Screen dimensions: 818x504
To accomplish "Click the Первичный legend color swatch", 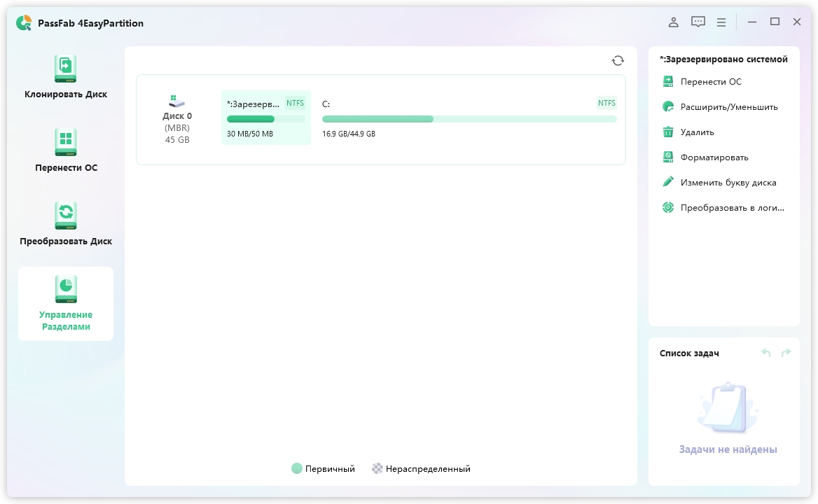I will (297, 469).
